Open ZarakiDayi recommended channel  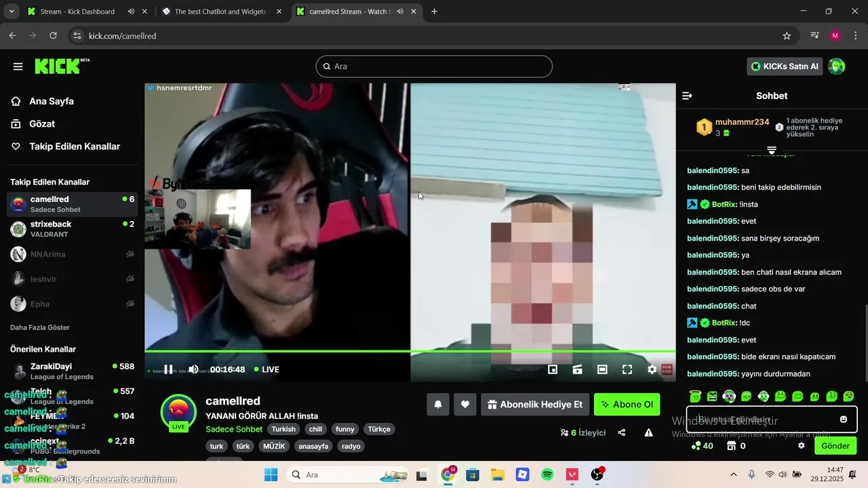pyautogui.click(x=73, y=371)
